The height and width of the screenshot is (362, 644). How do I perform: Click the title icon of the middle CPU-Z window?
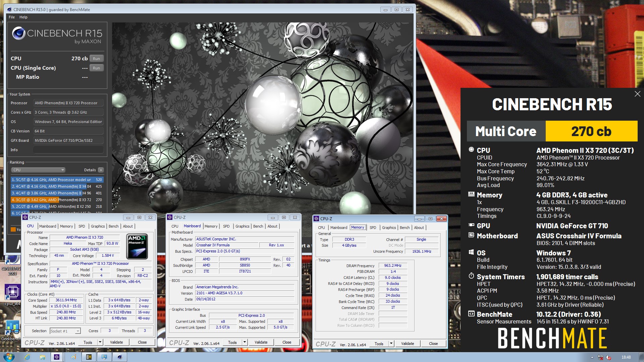pos(170,217)
